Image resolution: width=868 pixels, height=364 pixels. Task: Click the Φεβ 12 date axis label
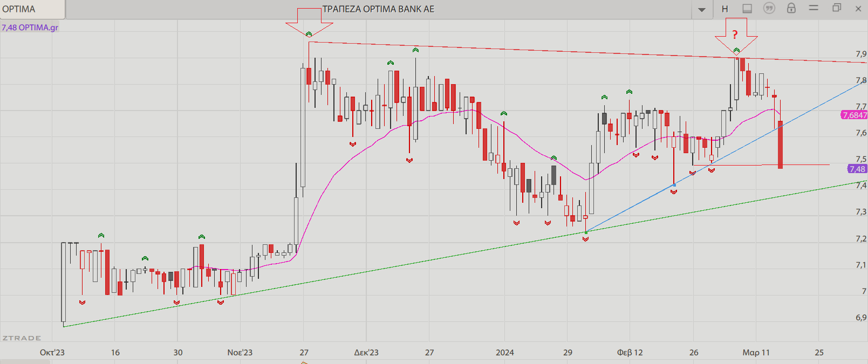(630, 353)
